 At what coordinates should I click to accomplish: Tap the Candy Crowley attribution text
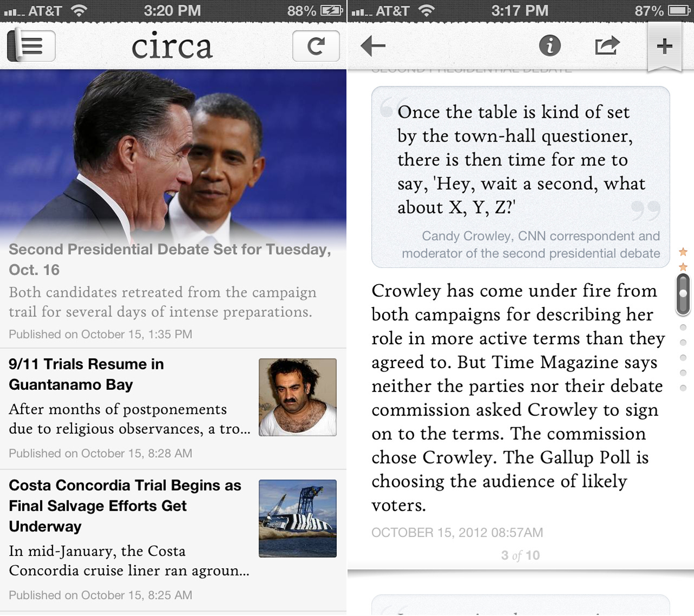coord(531,245)
